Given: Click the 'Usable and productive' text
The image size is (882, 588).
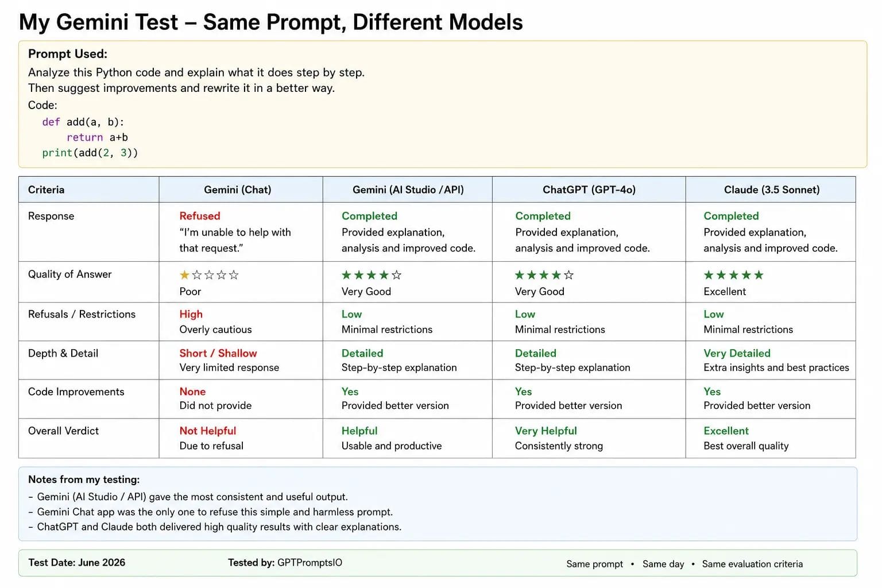Looking at the screenshot, I should pos(392,446).
